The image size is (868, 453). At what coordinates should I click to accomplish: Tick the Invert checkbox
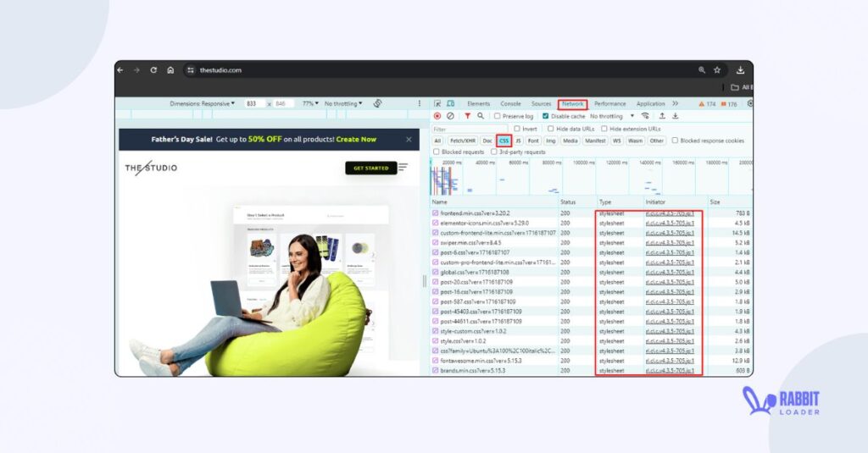coord(517,129)
